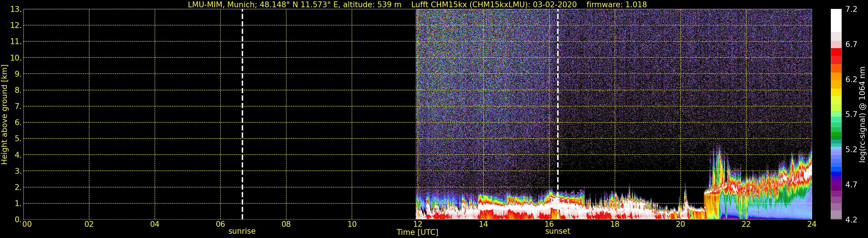Select the "4.7" colorbar scale value
The image size is (868, 238).
(x=851, y=184)
